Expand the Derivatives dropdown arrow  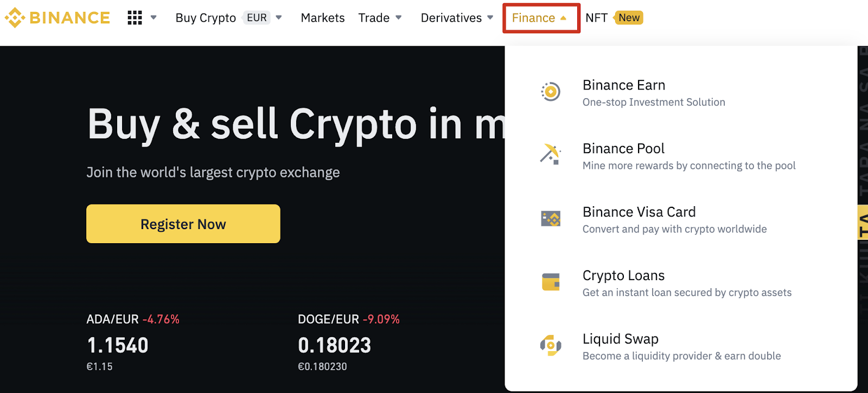pyautogui.click(x=490, y=17)
